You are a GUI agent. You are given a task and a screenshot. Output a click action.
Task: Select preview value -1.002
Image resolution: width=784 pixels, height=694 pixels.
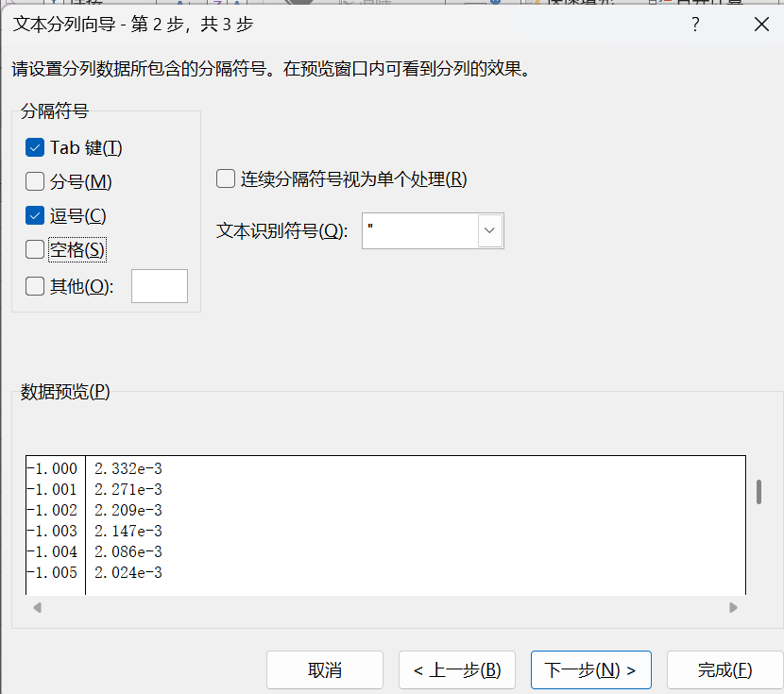[53, 510]
